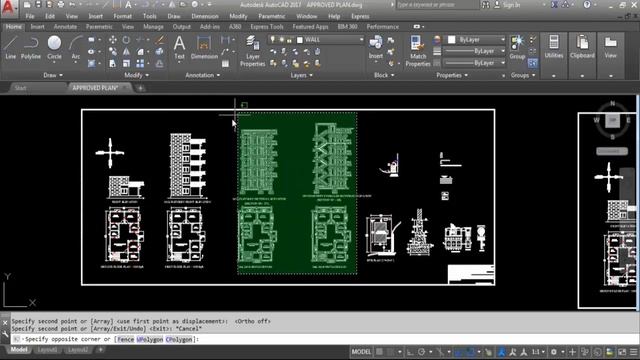The width and height of the screenshot is (640, 360).
Task: Select the Arc tool
Action: (76, 47)
